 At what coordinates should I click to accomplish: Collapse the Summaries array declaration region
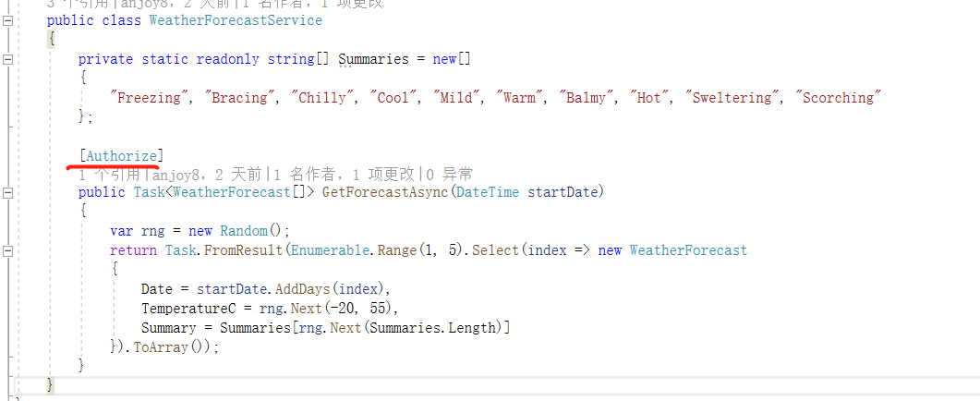tap(8, 58)
